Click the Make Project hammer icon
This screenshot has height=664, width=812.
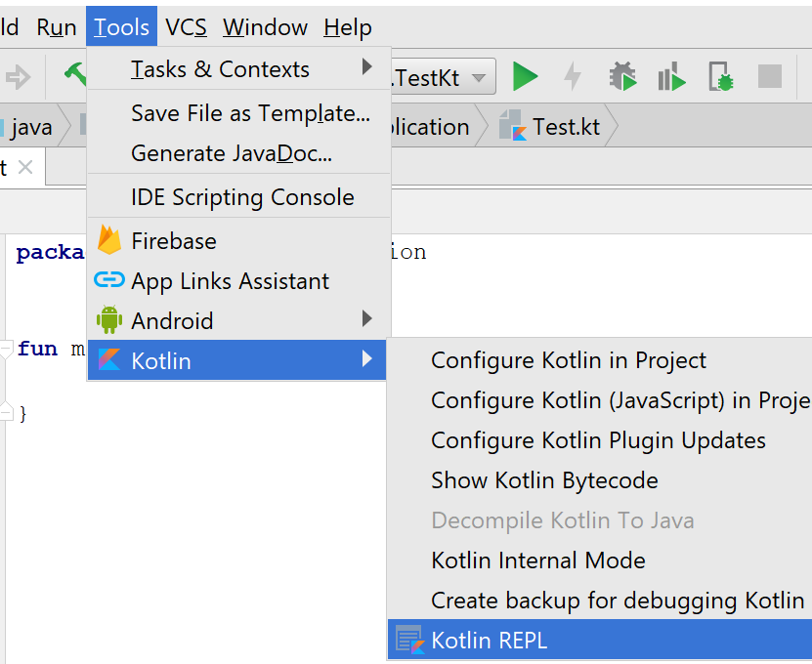(x=75, y=76)
